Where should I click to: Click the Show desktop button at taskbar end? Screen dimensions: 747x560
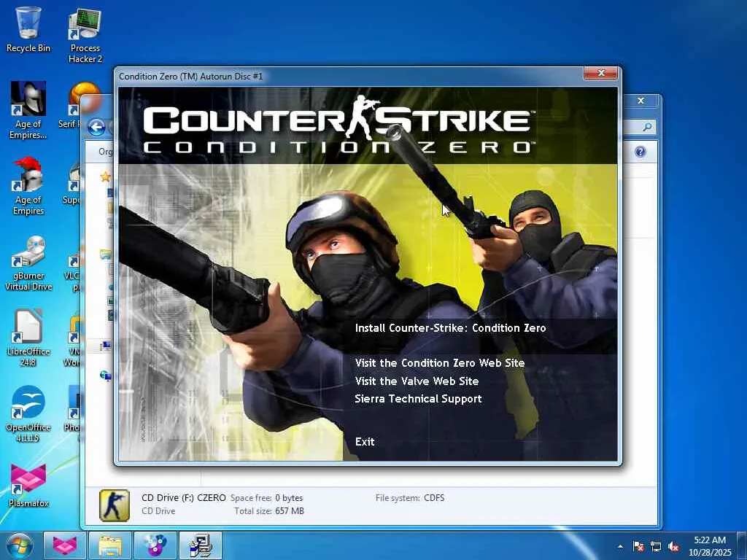[742, 545]
